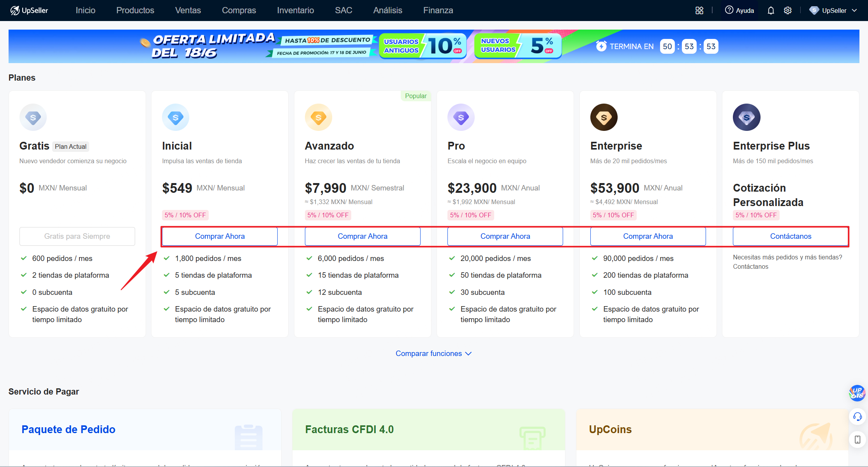
Task: Open the Ventas menu
Action: tap(188, 11)
